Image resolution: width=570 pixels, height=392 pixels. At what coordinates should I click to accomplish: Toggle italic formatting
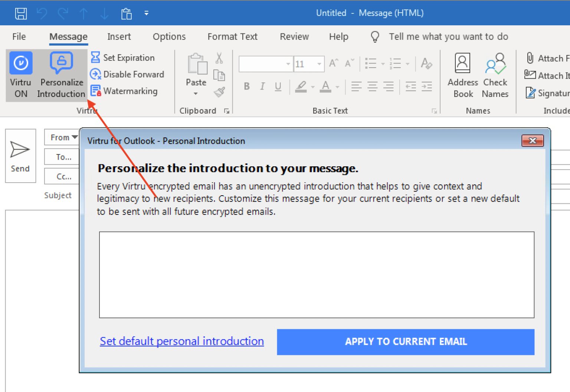262,86
